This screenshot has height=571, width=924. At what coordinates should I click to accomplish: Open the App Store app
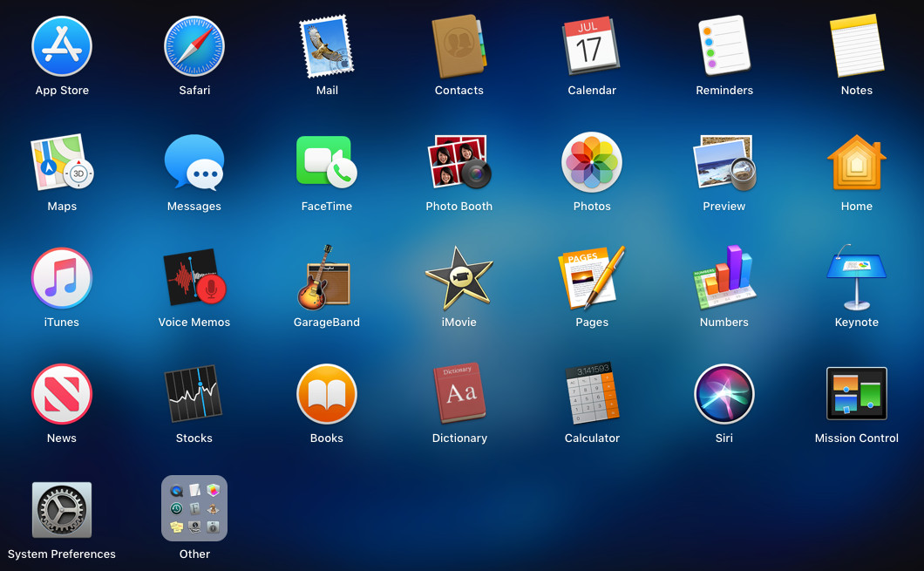(x=62, y=46)
